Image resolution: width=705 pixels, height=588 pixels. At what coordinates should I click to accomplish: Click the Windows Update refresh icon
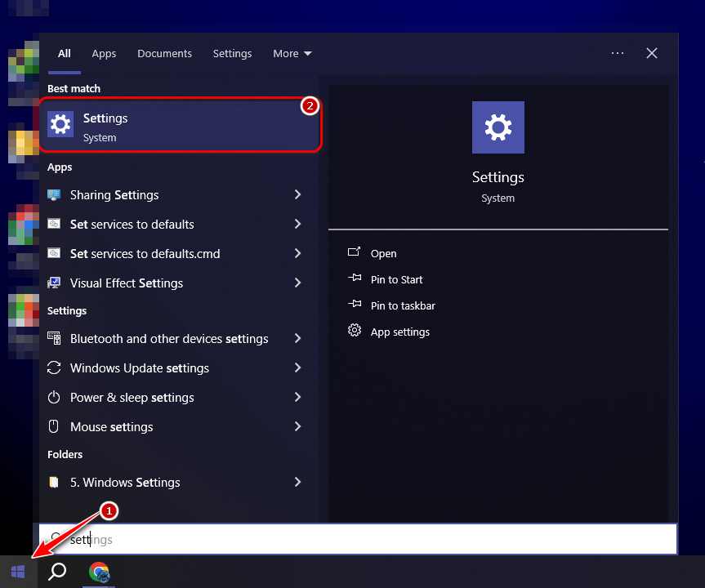click(x=54, y=367)
